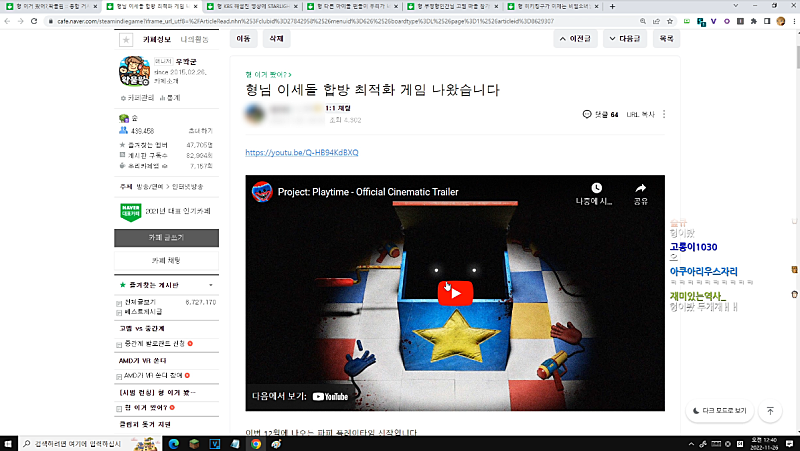The height and width of the screenshot is (451, 800).
Task: Click the favorite cafe star icon
Action: 126,39
